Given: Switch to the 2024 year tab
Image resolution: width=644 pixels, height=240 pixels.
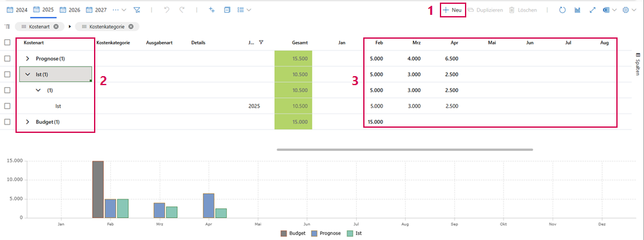Looking at the screenshot, I should tap(17, 10).
